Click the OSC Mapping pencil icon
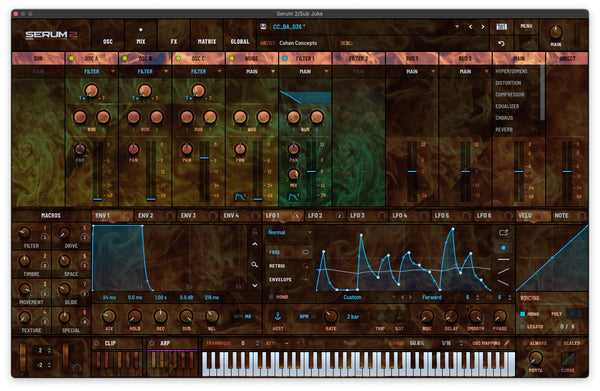The image size is (600, 391). [507, 343]
